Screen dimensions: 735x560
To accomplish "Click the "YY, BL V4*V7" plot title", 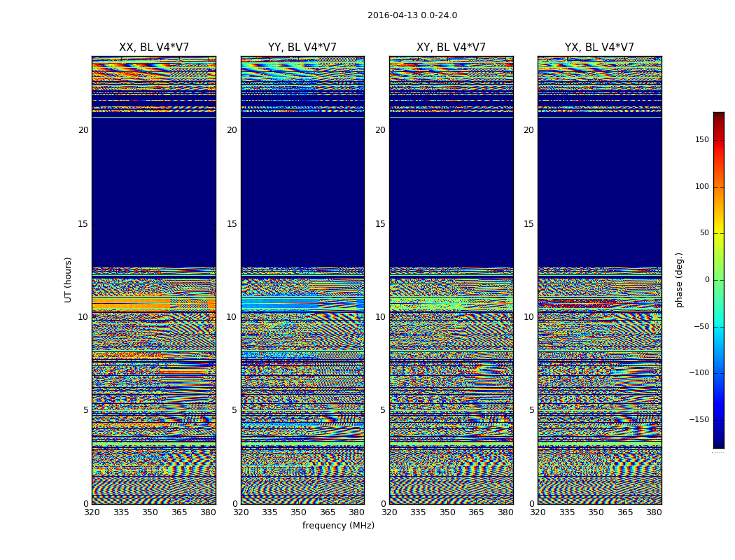I will click(302, 48).
